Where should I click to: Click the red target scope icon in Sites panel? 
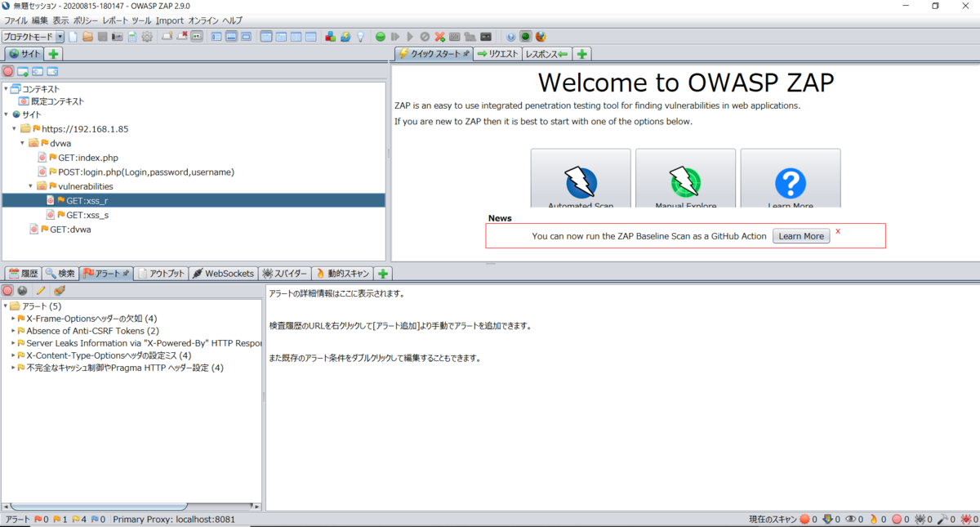(8, 71)
